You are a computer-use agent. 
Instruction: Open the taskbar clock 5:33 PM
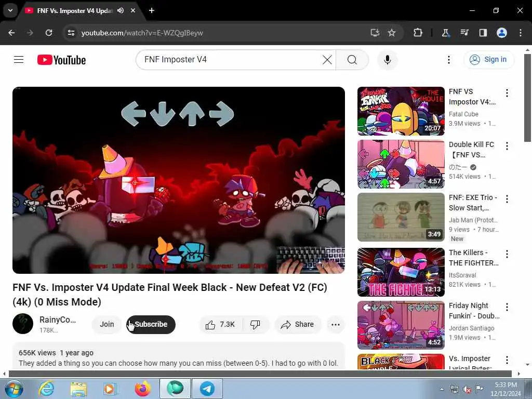click(506, 389)
